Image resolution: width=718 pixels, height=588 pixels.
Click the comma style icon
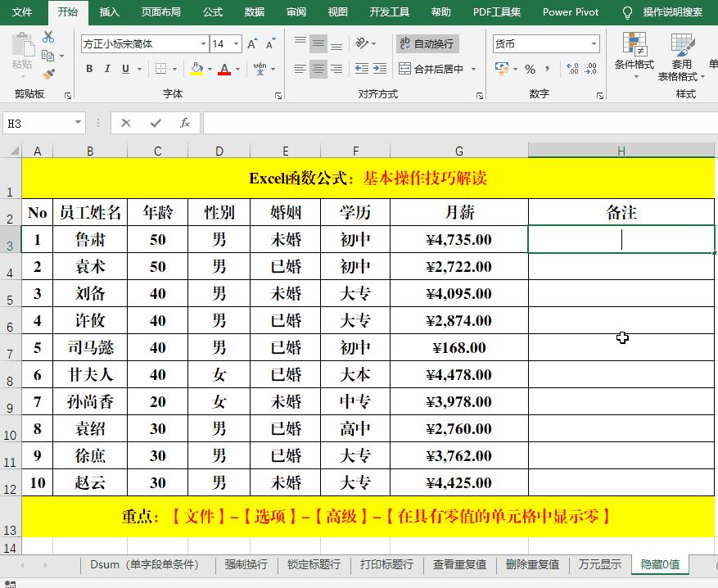point(547,69)
